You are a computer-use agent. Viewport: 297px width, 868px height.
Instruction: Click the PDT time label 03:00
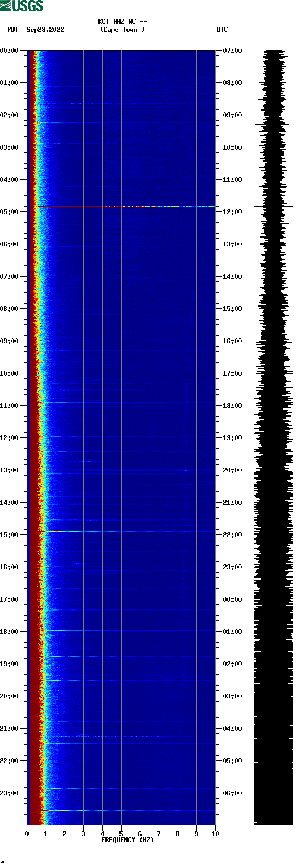pos(9,147)
